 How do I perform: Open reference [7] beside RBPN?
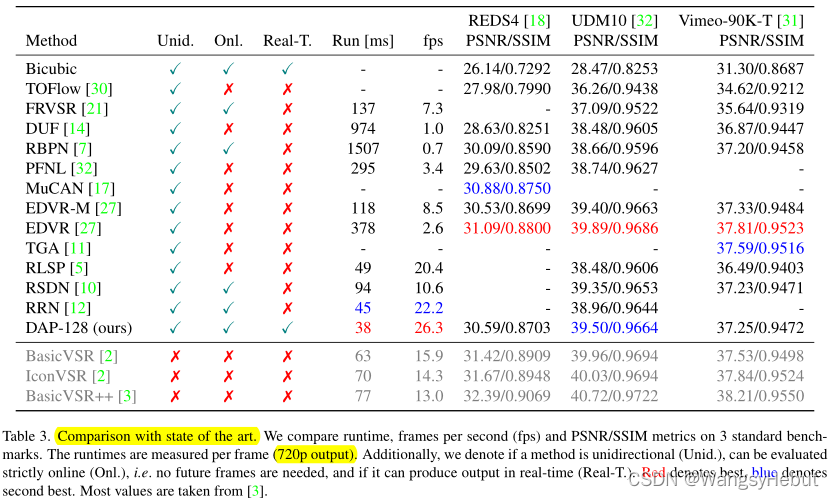click(x=82, y=148)
